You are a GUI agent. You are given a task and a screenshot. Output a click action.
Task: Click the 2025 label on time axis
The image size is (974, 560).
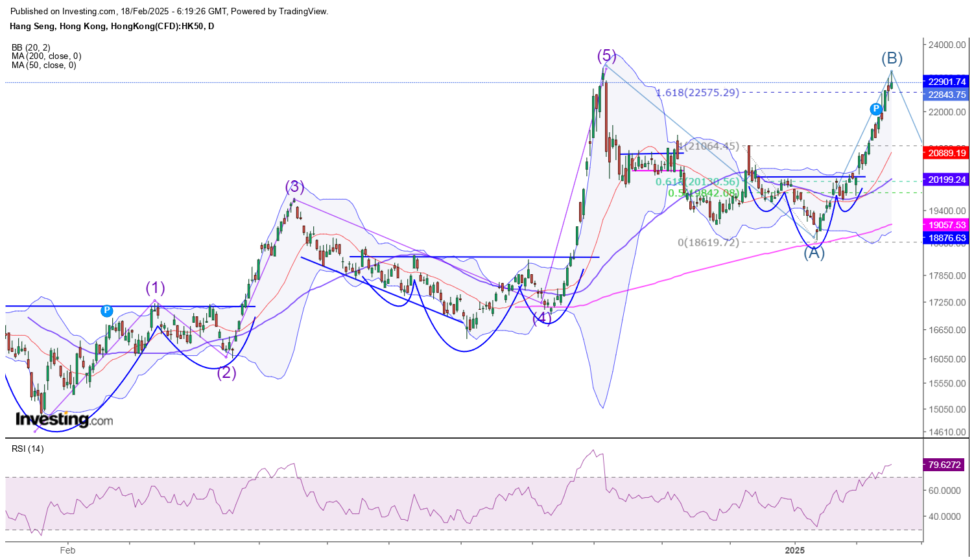(x=794, y=550)
